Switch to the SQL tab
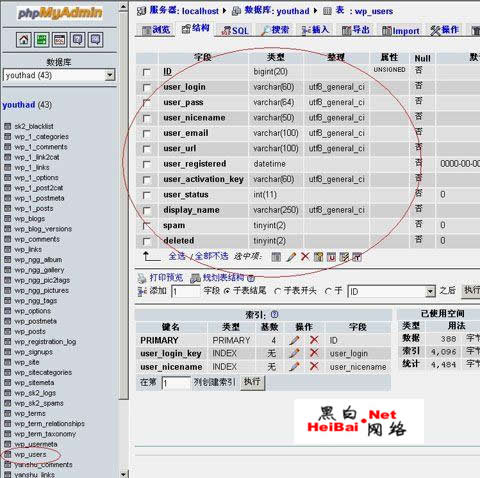The image size is (480, 478). pos(235,31)
